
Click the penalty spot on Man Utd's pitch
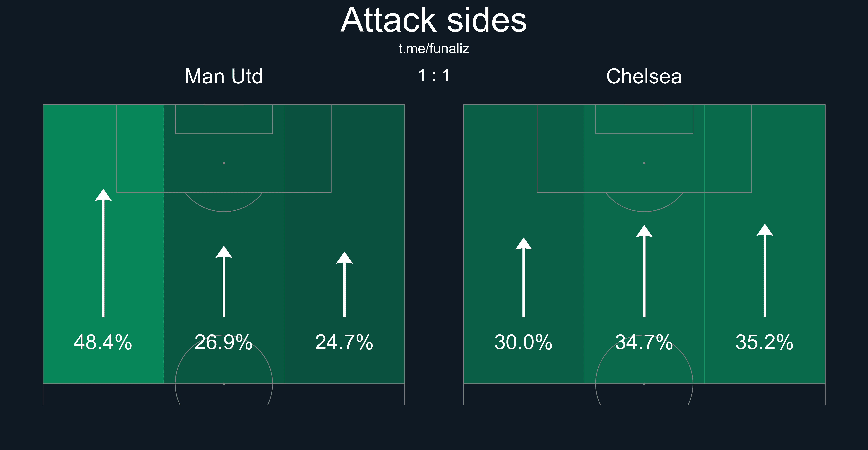224,163
